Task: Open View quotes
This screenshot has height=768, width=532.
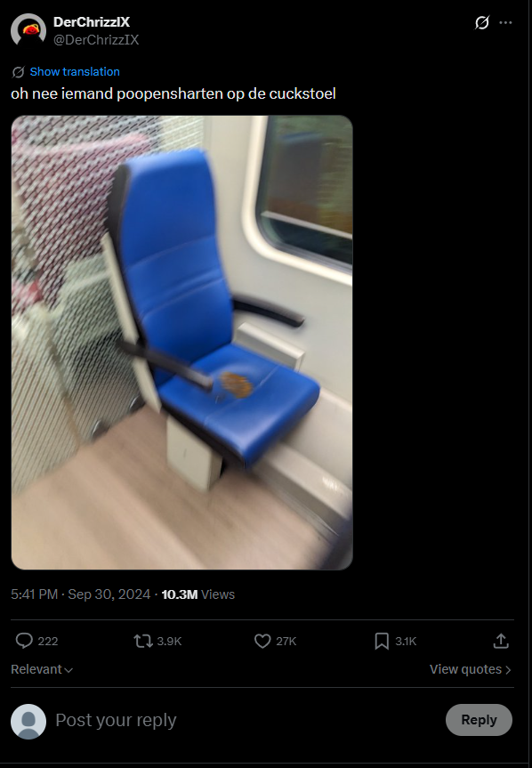Action: tap(471, 669)
